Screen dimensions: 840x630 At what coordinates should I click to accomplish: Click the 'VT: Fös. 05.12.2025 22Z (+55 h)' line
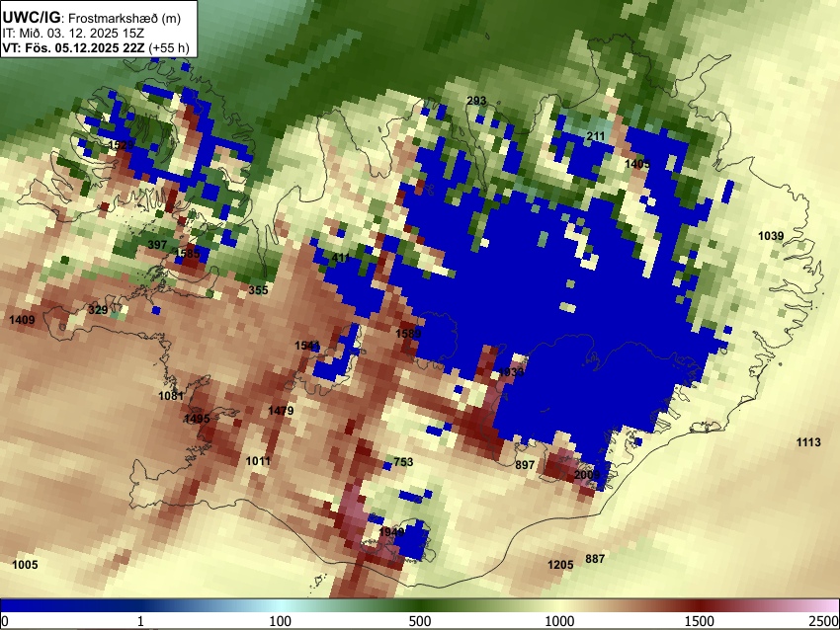[96, 48]
